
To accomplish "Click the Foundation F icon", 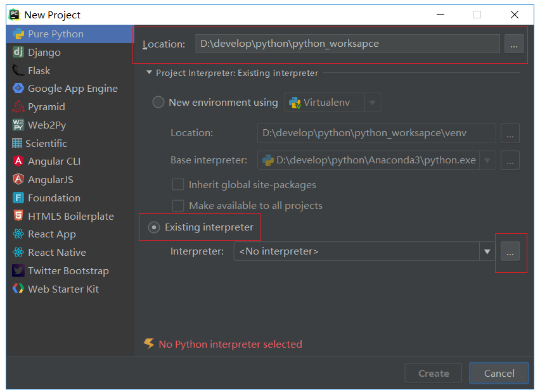I will coord(18,198).
